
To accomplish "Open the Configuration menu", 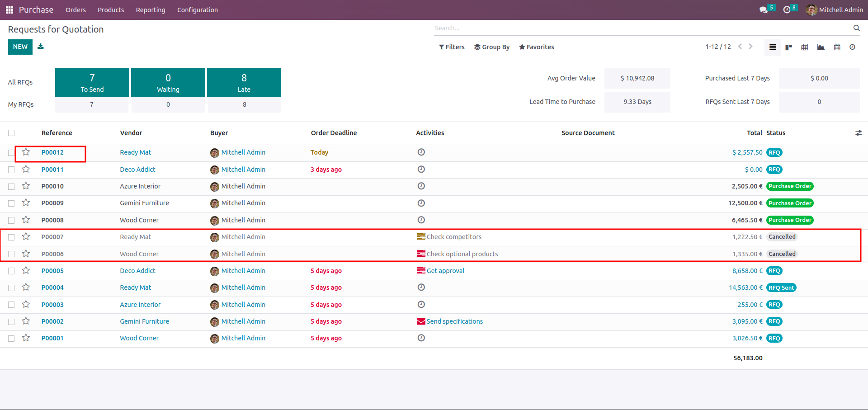I will click(x=197, y=10).
